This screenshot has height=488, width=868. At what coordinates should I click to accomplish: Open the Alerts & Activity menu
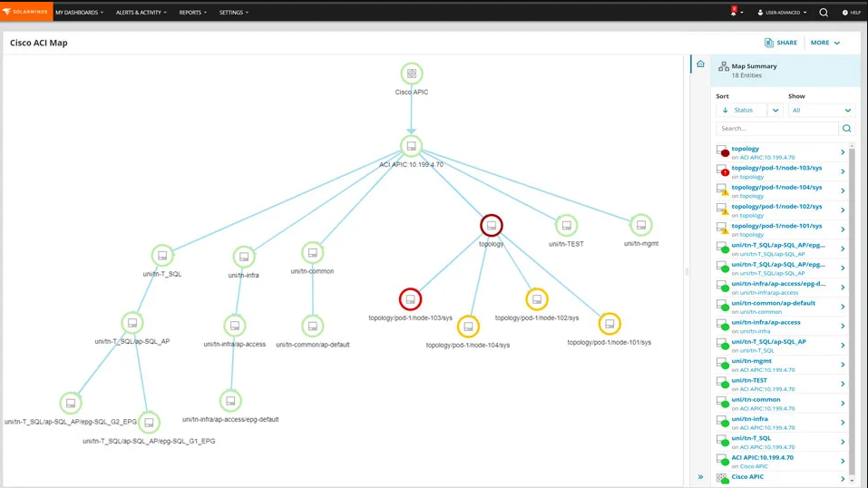141,13
